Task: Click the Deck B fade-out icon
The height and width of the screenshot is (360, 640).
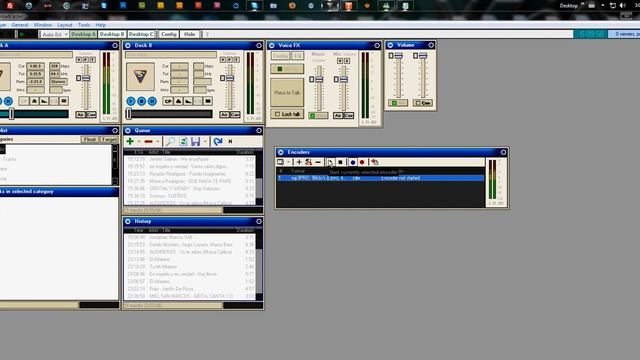Action: pyautogui.click(x=188, y=101)
